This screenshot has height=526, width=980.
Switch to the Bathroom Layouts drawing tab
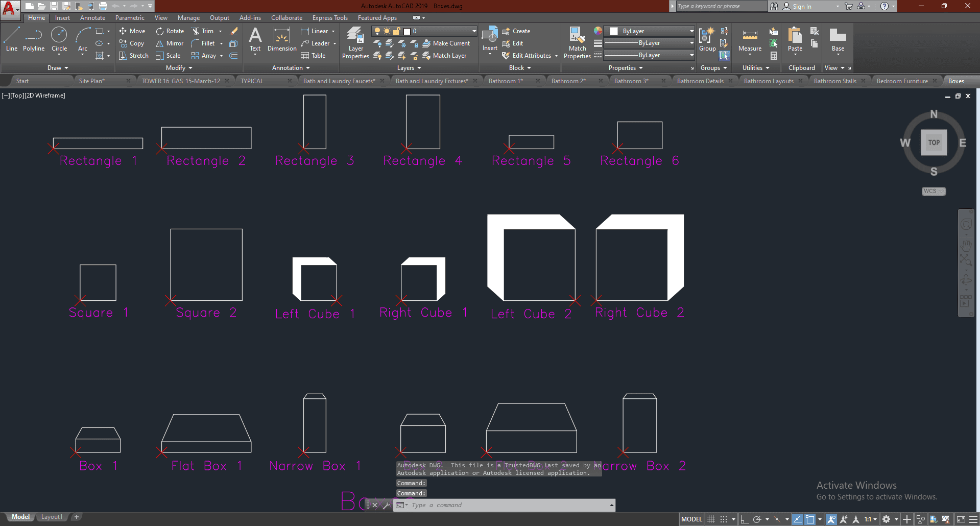[768, 81]
